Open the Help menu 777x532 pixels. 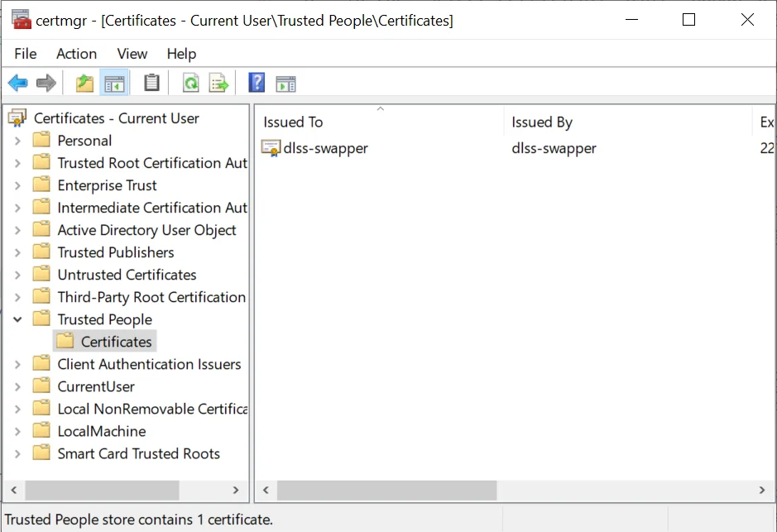point(181,54)
